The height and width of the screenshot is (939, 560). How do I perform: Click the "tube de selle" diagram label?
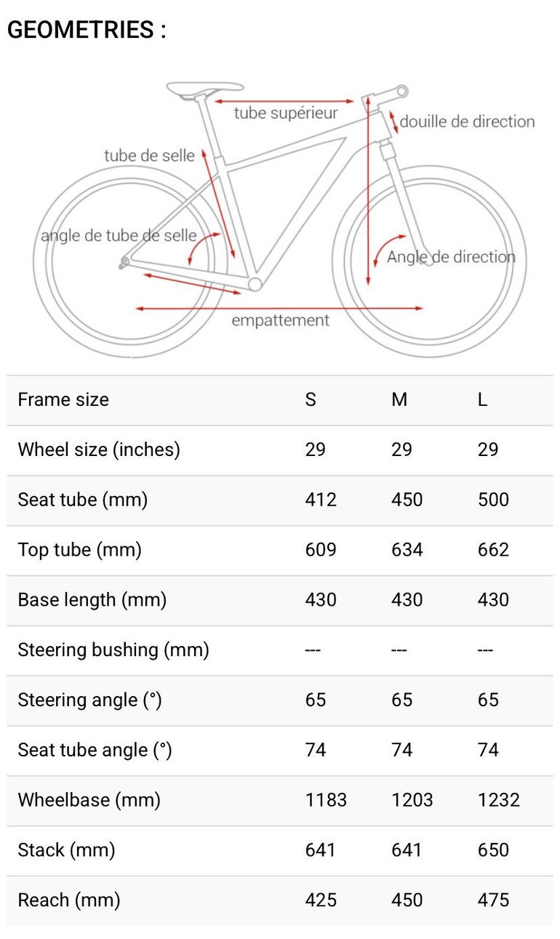149,155
